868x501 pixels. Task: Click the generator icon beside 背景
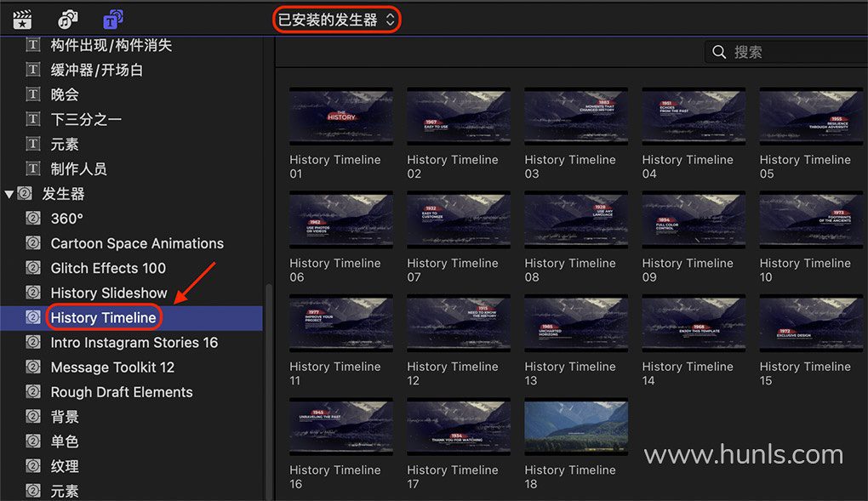(33, 416)
